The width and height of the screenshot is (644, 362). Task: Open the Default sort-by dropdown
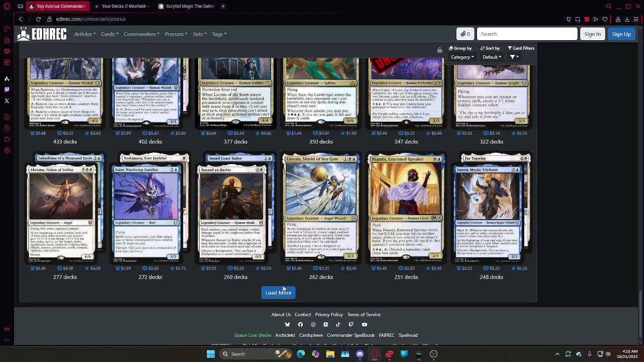tap(492, 57)
